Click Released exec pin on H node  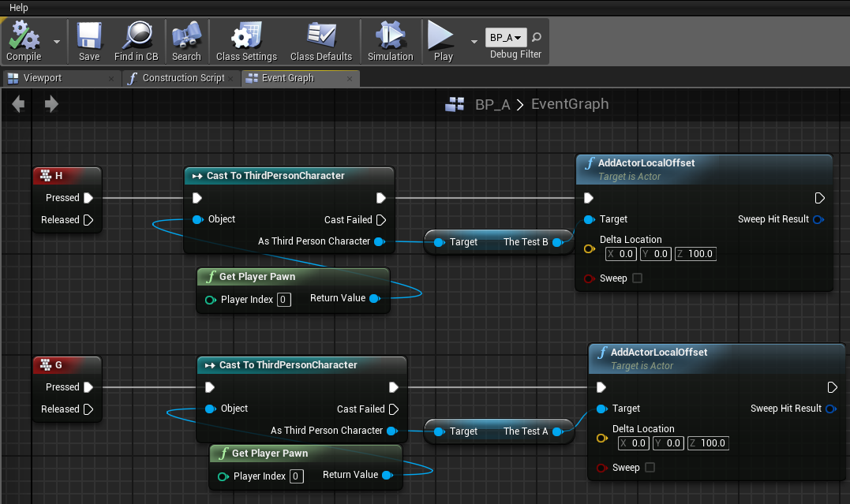pyautogui.click(x=88, y=220)
